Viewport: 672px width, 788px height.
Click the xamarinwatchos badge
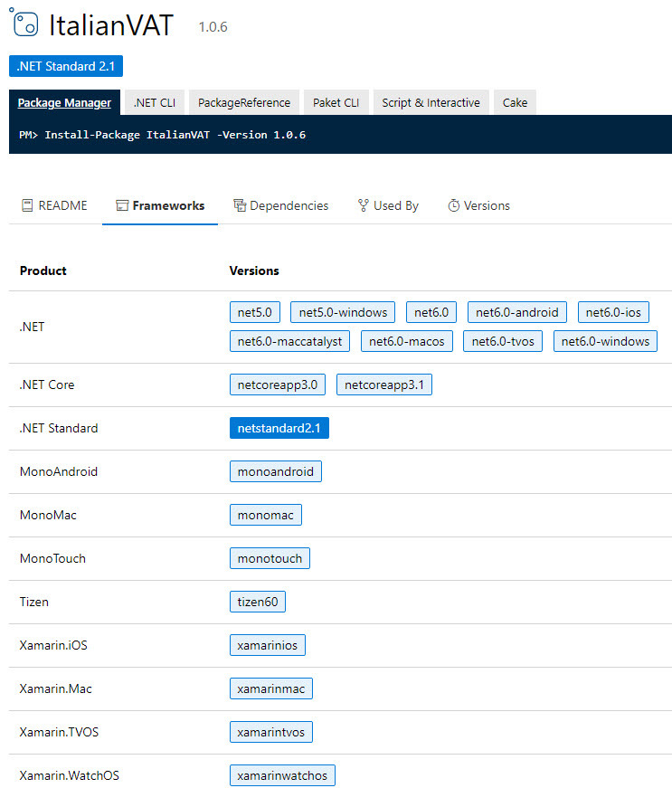point(282,775)
